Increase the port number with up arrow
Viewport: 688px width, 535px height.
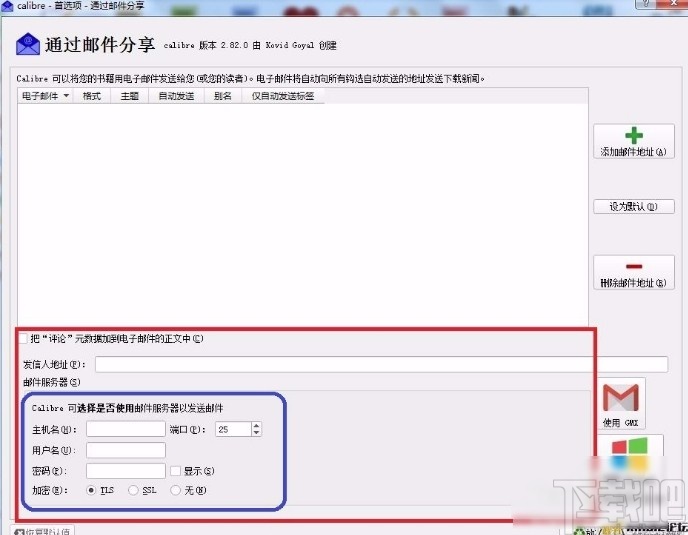pyautogui.click(x=257, y=426)
